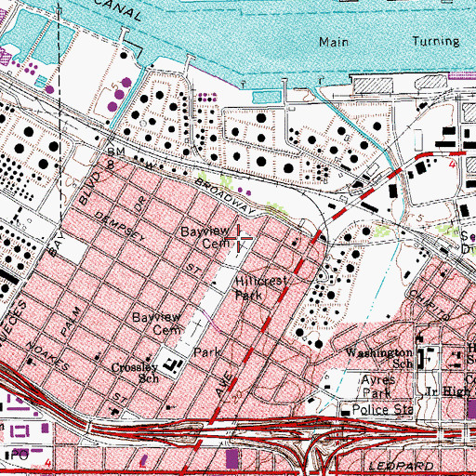This screenshot has height=476, width=476.
Task: Click the PO label
Action: (20, 456)
